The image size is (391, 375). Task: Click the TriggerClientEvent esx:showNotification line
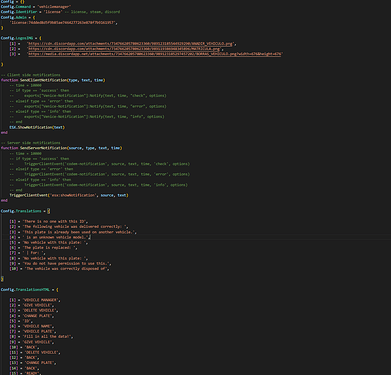pyautogui.click(x=69, y=195)
